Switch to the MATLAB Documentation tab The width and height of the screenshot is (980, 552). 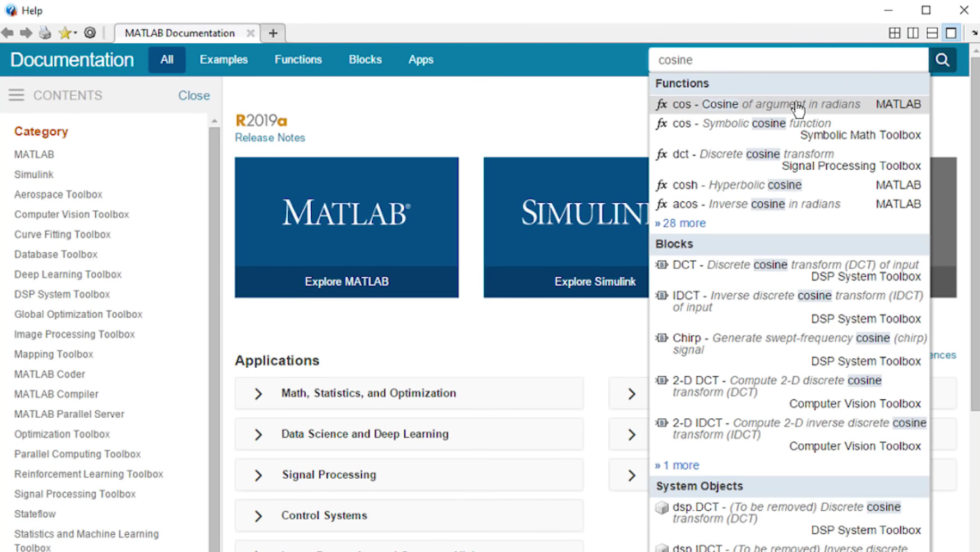pos(180,32)
